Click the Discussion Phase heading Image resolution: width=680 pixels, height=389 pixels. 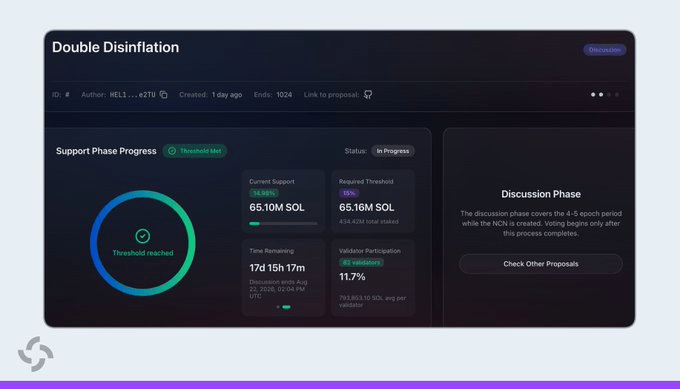click(x=541, y=194)
